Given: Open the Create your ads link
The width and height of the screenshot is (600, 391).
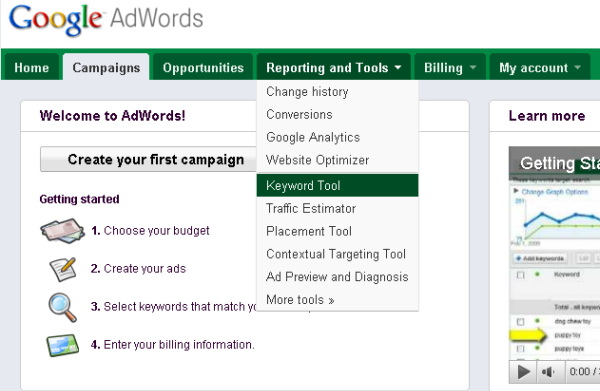Looking at the screenshot, I should tap(145, 269).
